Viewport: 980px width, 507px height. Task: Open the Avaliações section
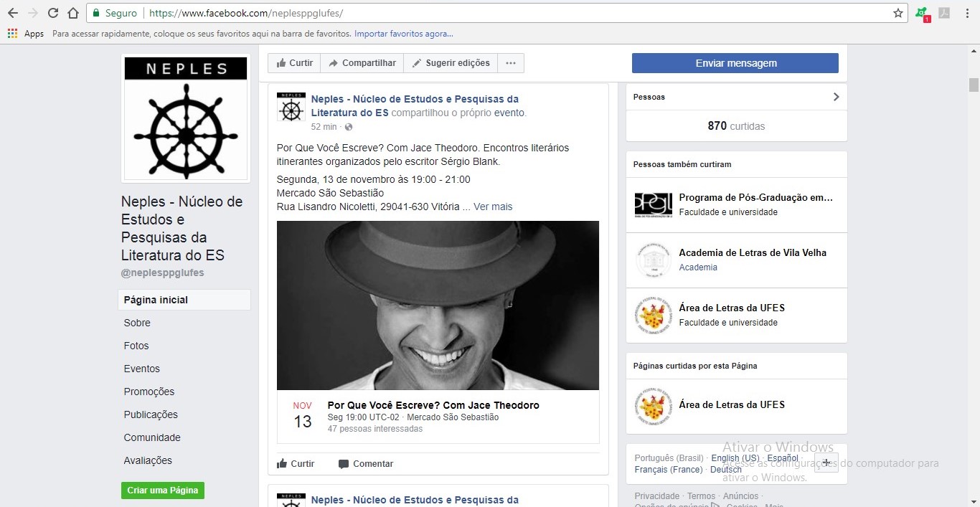coord(148,460)
